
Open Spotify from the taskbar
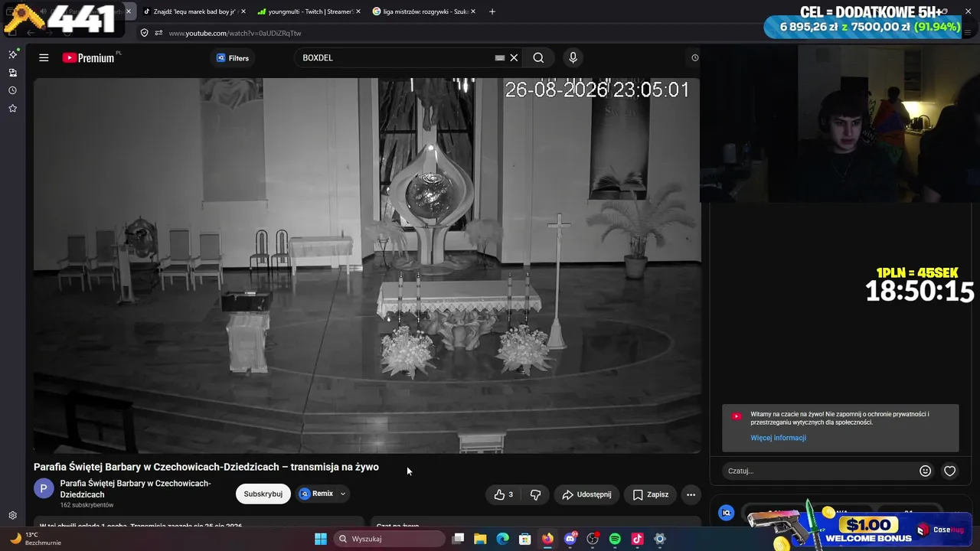pyautogui.click(x=615, y=539)
